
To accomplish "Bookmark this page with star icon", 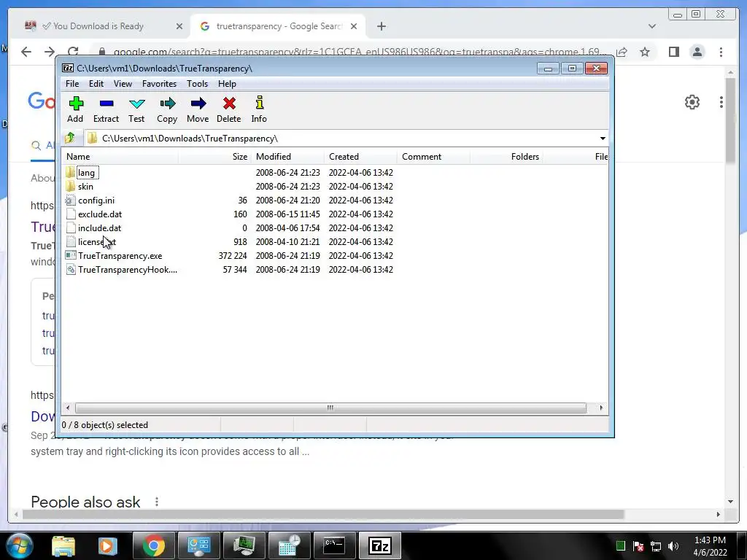I will coord(645,52).
